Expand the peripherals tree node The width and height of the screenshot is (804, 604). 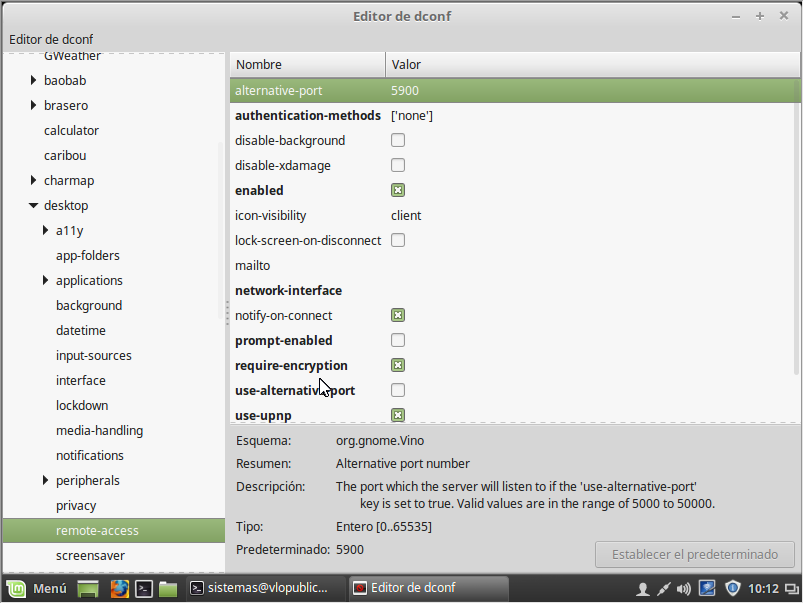click(x=46, y=481)
